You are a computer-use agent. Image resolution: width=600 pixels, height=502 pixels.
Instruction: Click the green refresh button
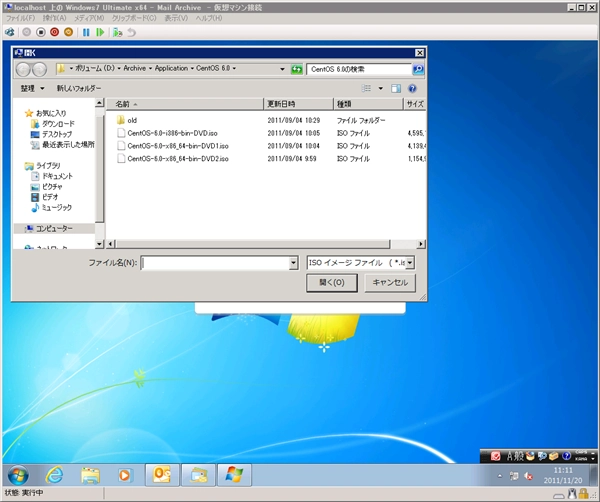click(x=297, y=69)
